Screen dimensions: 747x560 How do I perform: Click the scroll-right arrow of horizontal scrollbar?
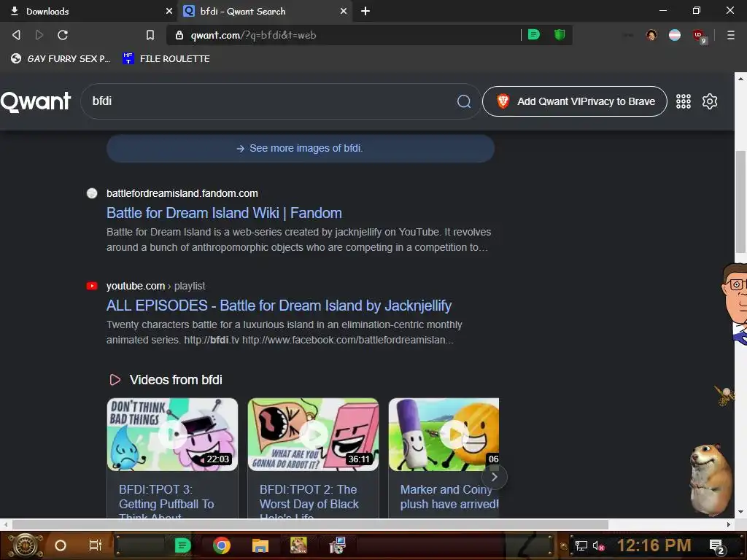click(x=729, y=524)
